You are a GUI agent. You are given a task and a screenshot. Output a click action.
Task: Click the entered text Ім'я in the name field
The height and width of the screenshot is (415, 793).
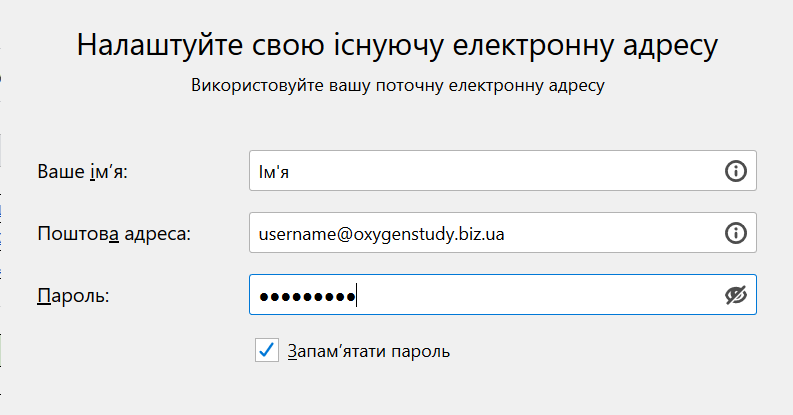click(274, 172)
